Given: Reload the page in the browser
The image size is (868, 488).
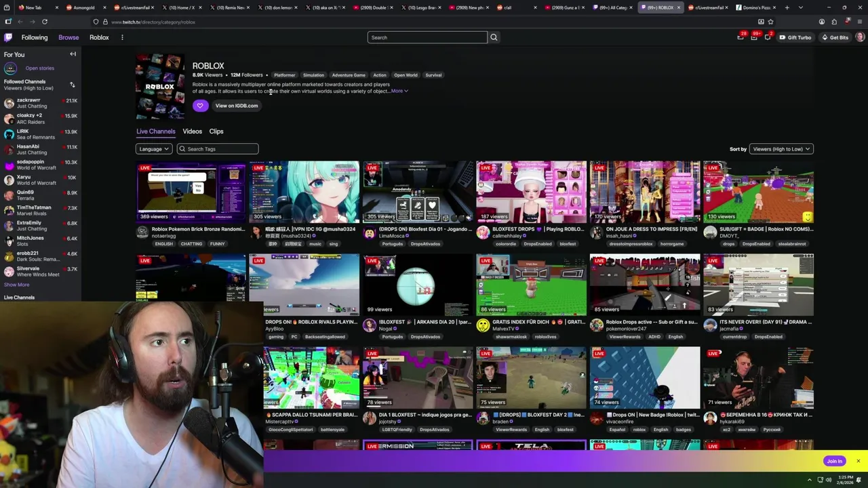Looking at the screenshot, I should (x=45, y=22).
